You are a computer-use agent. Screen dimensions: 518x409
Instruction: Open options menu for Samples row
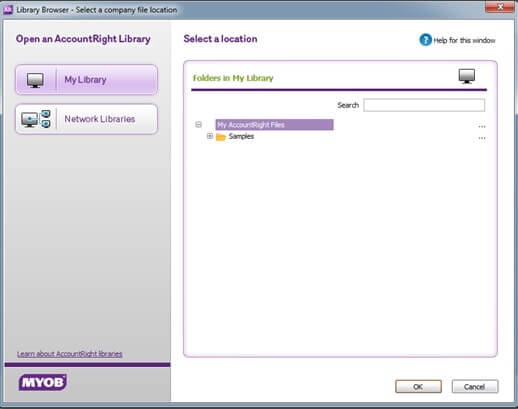tap(482, 138)
